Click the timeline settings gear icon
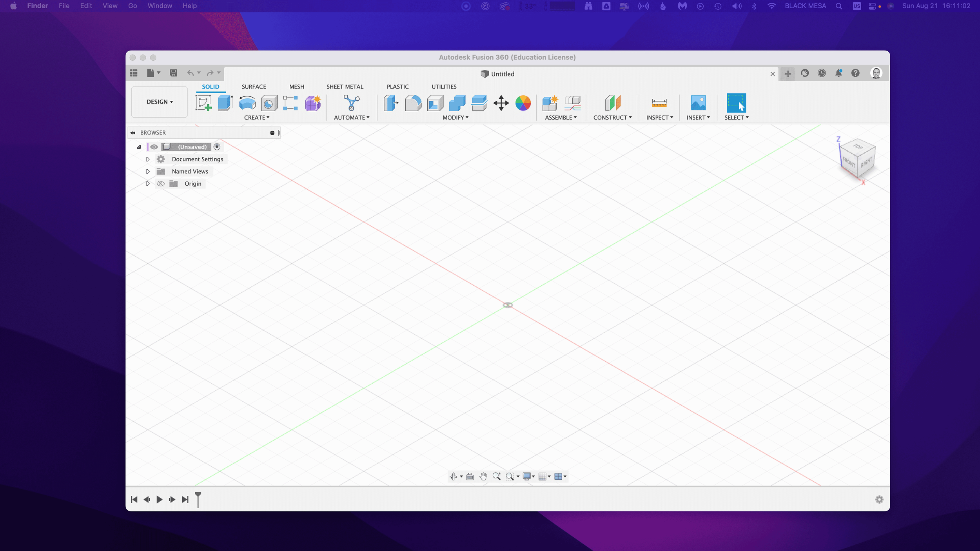This screenshot has height=551, width=980. click(879, 499)
